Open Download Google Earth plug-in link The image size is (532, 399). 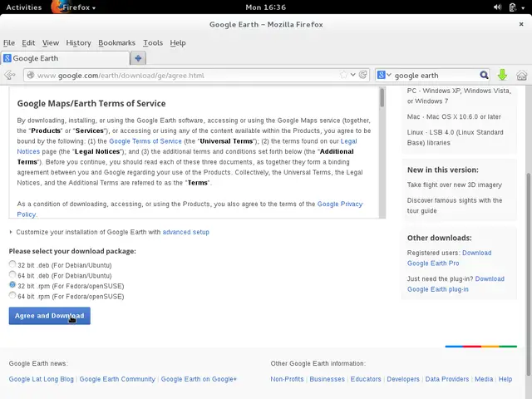click(438, 289)
